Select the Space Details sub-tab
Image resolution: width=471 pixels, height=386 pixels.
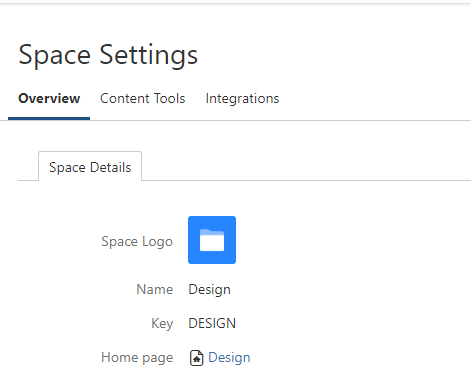90,167
